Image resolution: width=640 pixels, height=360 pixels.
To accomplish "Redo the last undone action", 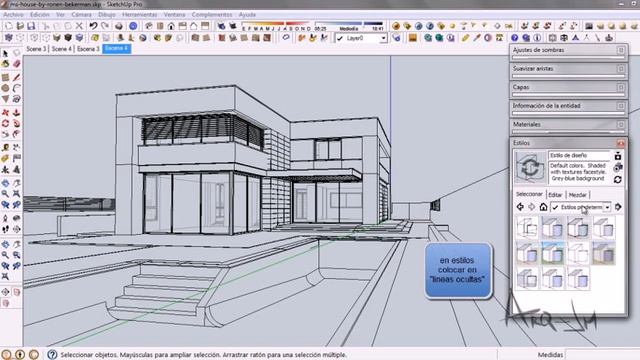I will [x=105, y=26].
